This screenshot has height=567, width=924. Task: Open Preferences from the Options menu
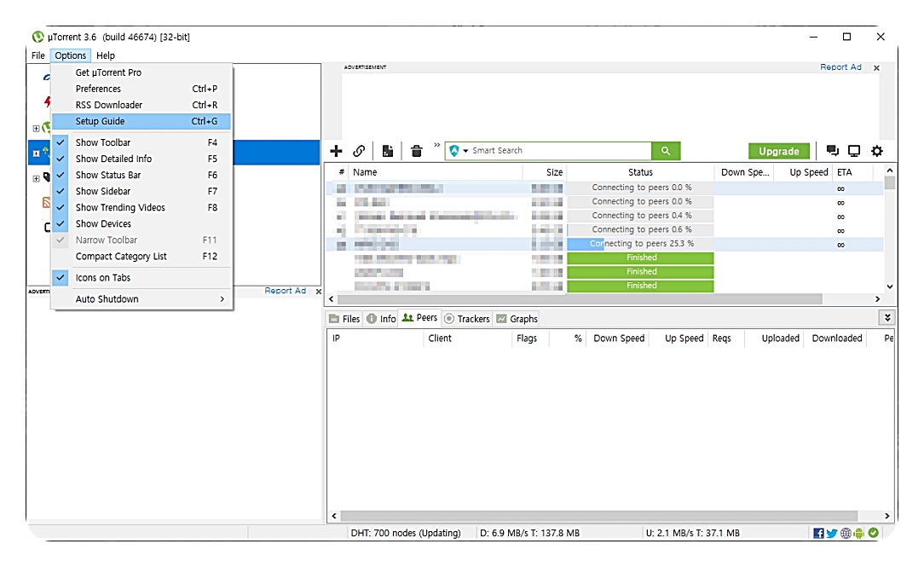point(141,89)
